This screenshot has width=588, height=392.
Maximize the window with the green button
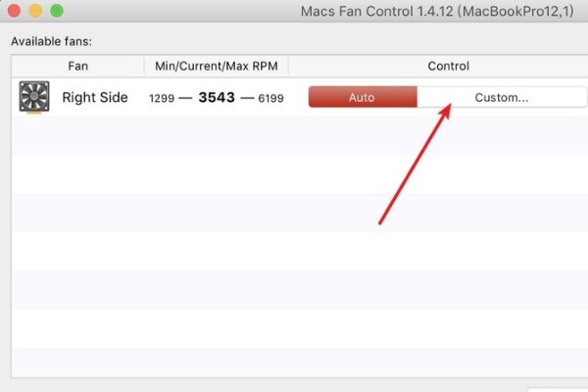pos(56,11)
